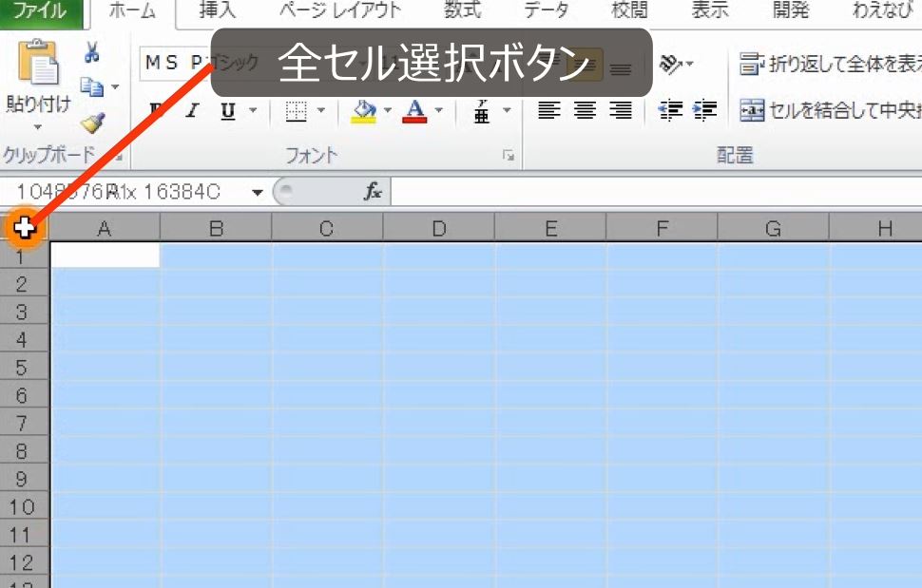Apply Font Color letter A icon
The width and height of the screenshot is (922, 588).
(x=414, y=110)
